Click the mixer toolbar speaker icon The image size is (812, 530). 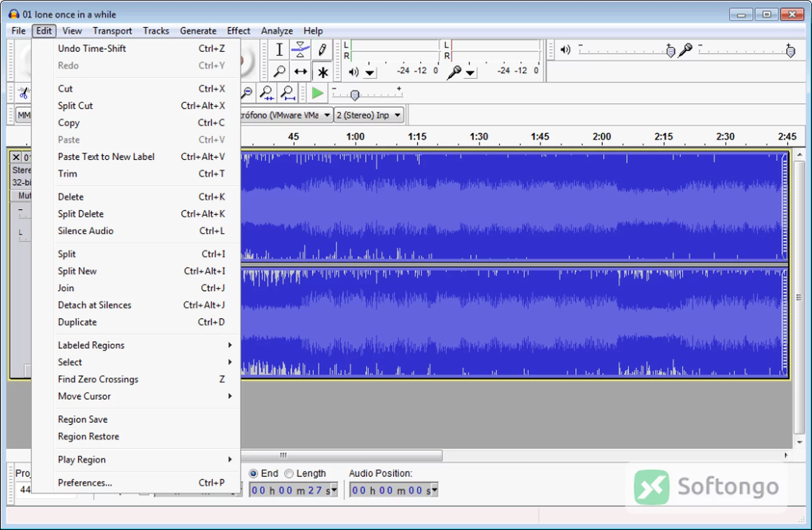coord(565,50)
